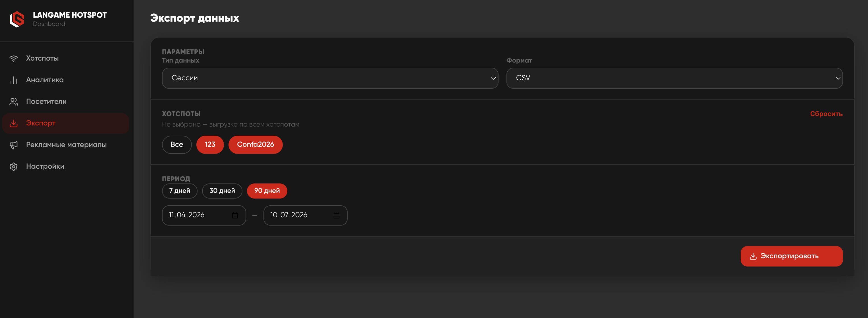868x318 pixels.
Task: Click the Сбросить link
Action: pos(826,114)
